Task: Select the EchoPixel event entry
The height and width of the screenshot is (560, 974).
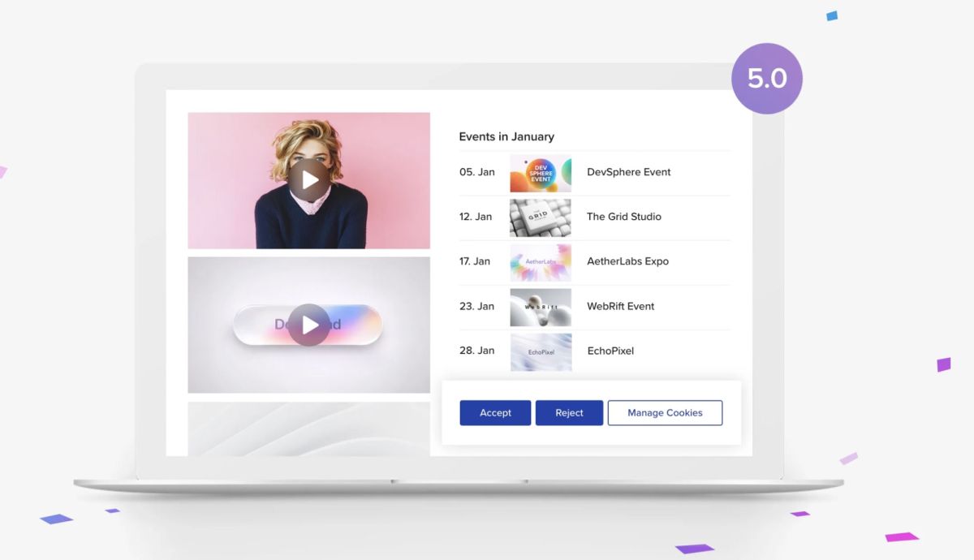Action: click(610, 351)
